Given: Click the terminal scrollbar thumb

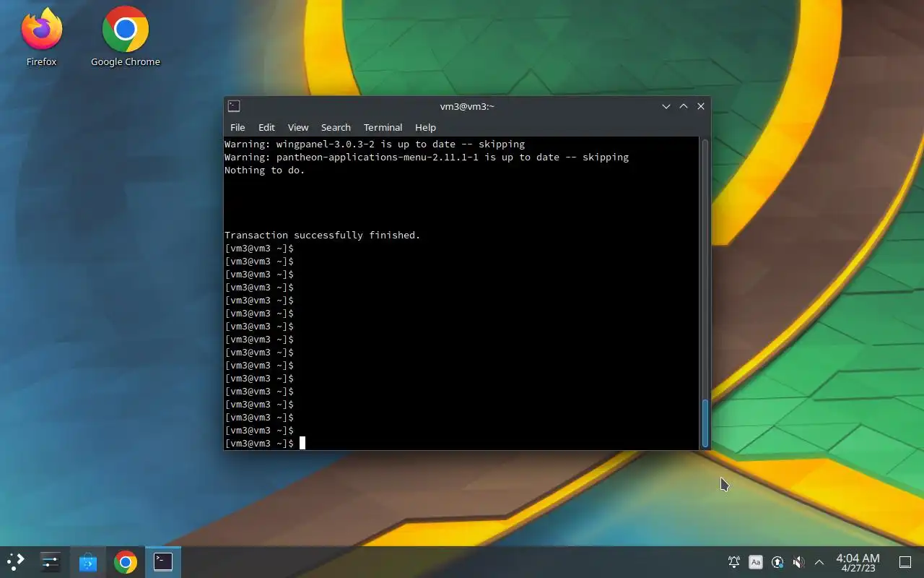Looking at the screenshot, I should point(705,423).
